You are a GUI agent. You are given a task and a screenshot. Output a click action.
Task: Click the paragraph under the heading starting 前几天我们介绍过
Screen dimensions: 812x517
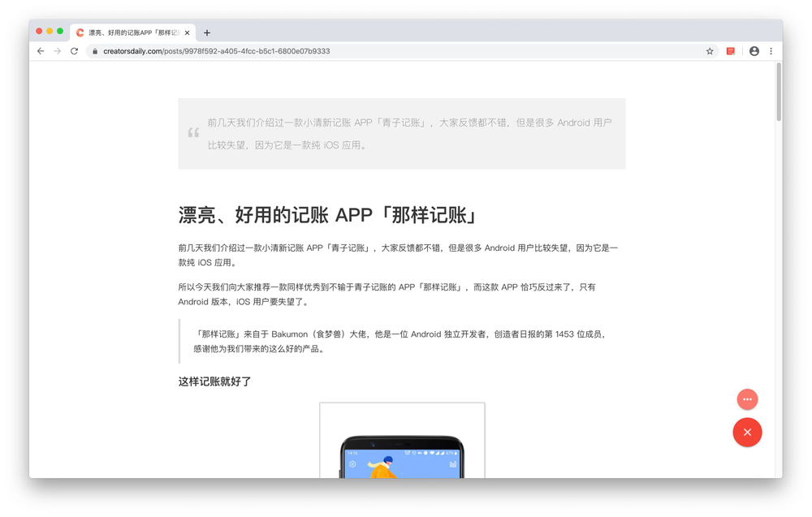398,255
